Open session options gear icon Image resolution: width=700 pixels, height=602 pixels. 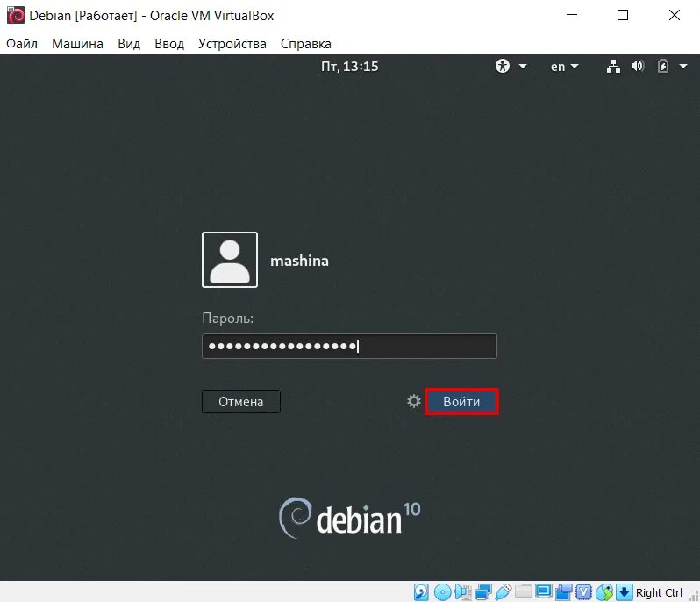[x=414, y=401]
